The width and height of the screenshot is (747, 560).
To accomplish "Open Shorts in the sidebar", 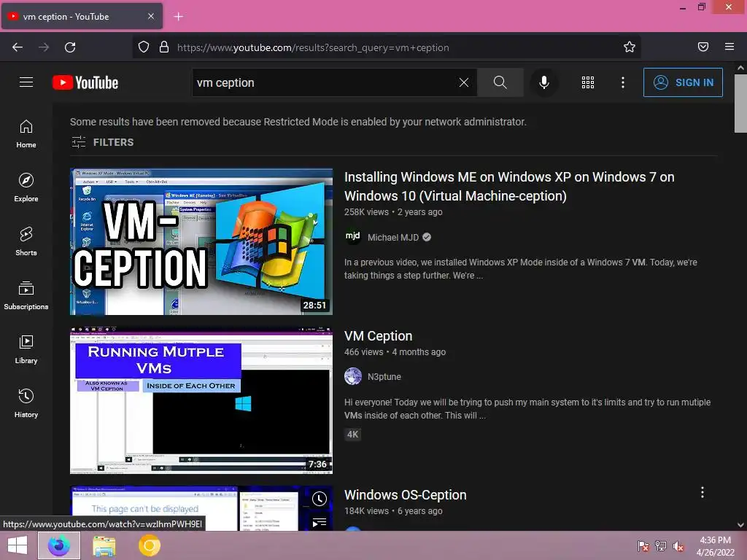I will point(26,241).
